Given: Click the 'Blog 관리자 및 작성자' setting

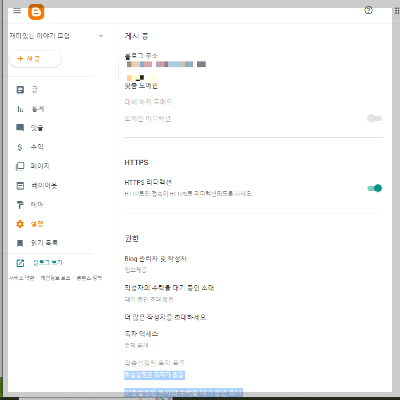Looking at the screenshot, I should (155, 259).
